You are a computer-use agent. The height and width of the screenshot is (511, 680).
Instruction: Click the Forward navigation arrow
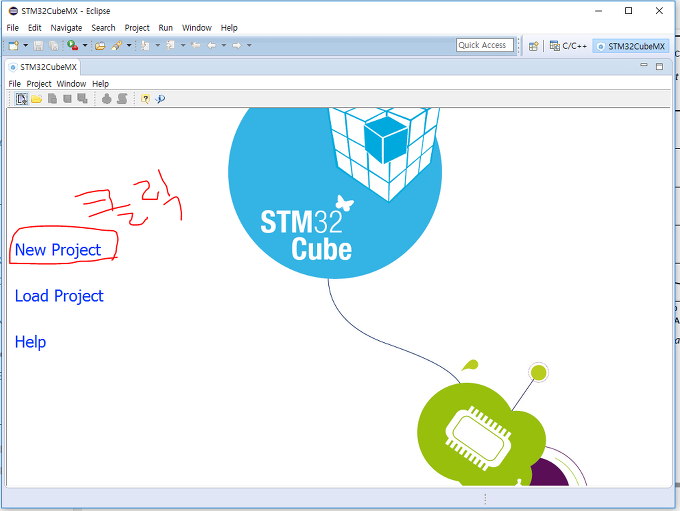pos(237,45)
